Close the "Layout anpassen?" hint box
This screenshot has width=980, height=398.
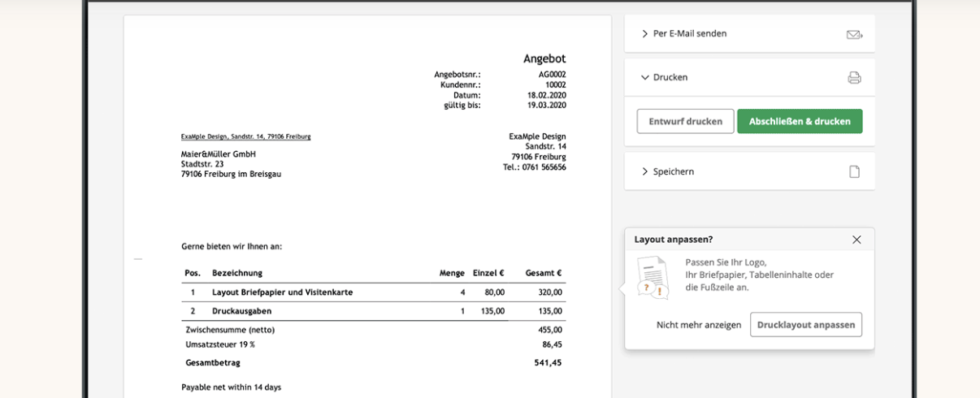856,240
